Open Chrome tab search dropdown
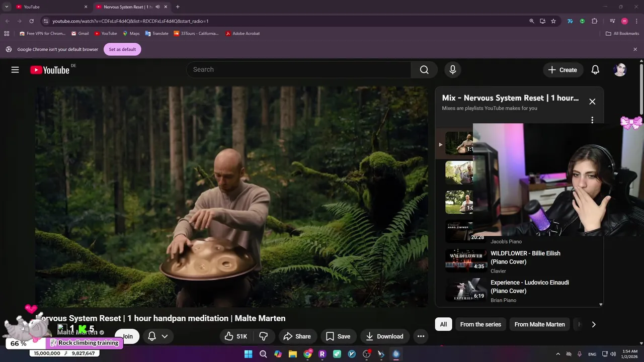Image resolution: width=644 pixels, height=362 pixels. tap(7, 7)
